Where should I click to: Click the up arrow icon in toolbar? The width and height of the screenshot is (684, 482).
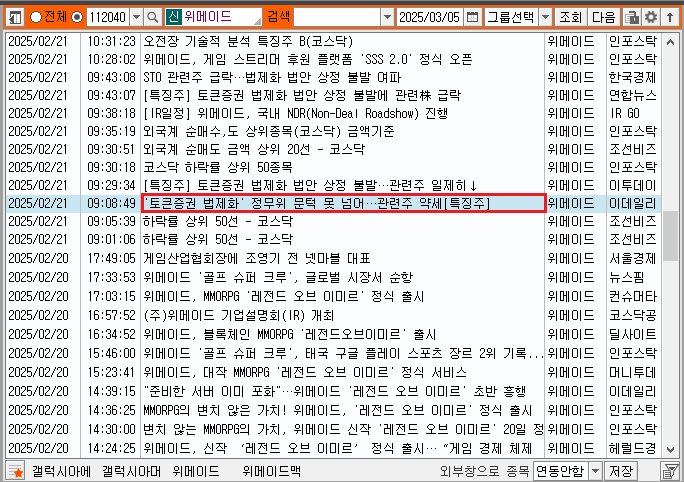(670, 17)
